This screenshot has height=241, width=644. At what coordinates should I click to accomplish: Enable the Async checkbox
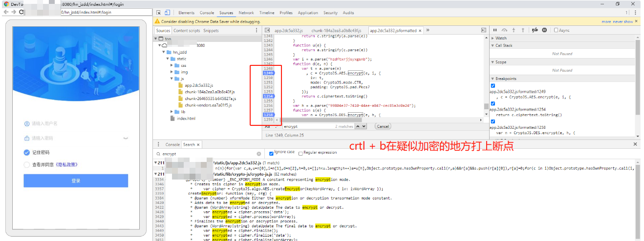click(556, 30)
